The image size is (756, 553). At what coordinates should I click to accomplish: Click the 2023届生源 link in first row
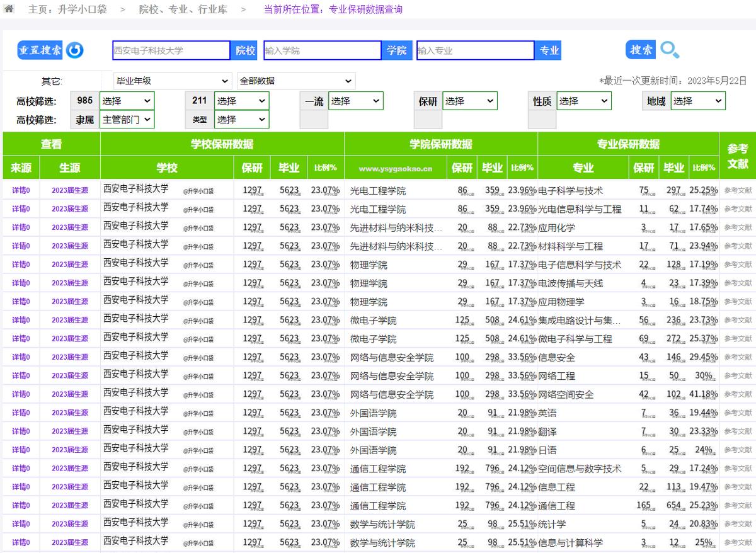[69, 190]
